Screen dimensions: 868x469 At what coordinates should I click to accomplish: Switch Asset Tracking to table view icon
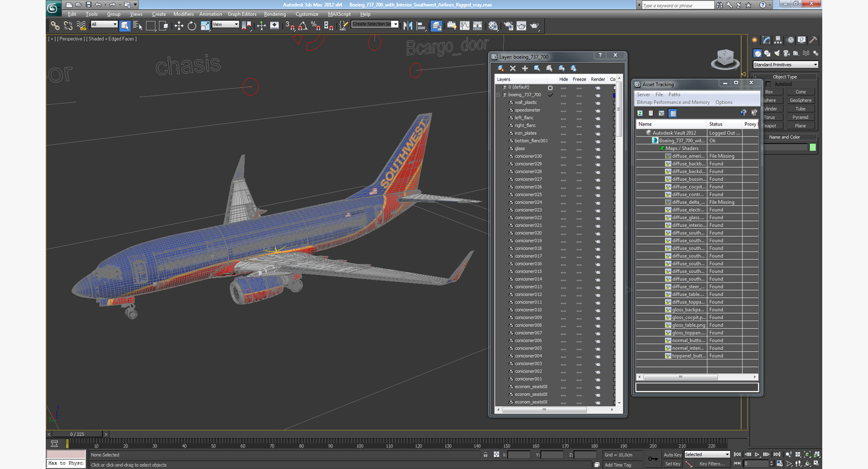coord(673,113)
